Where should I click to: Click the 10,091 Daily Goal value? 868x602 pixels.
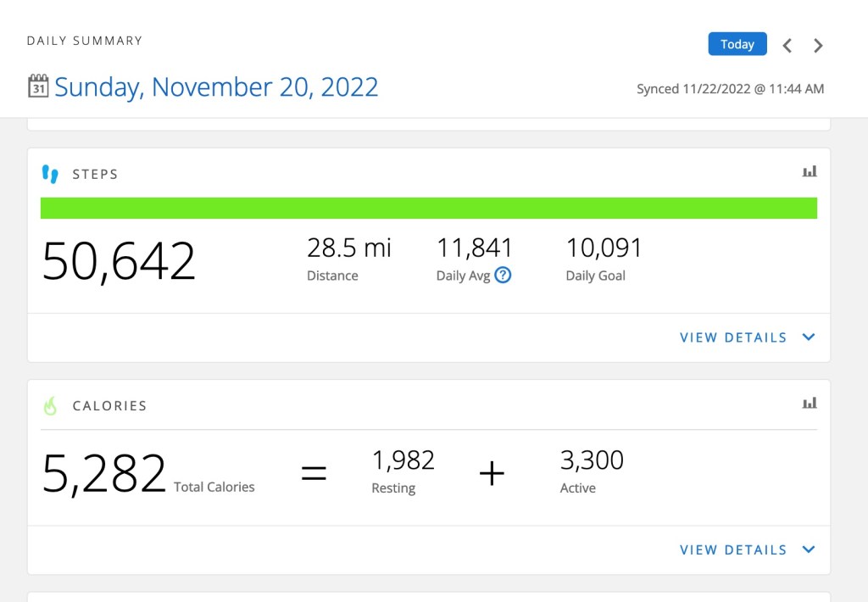click(604, 248)
